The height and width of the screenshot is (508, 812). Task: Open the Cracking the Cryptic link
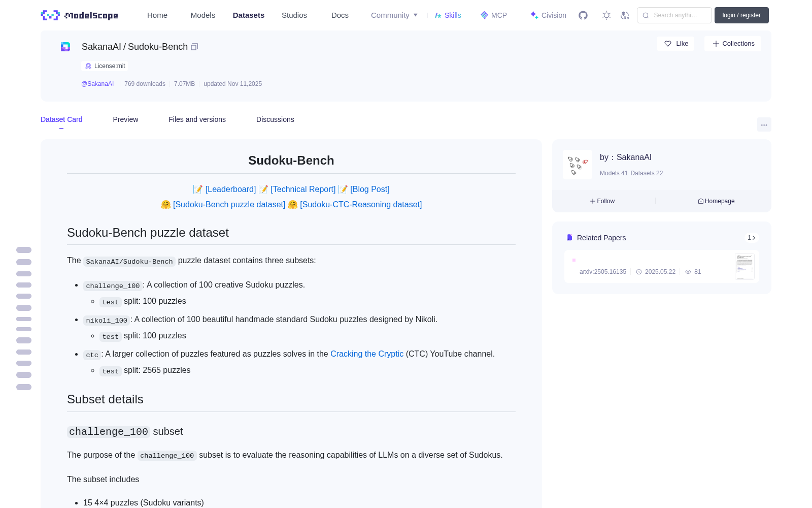pyautogui.click(x=367, y=354)
